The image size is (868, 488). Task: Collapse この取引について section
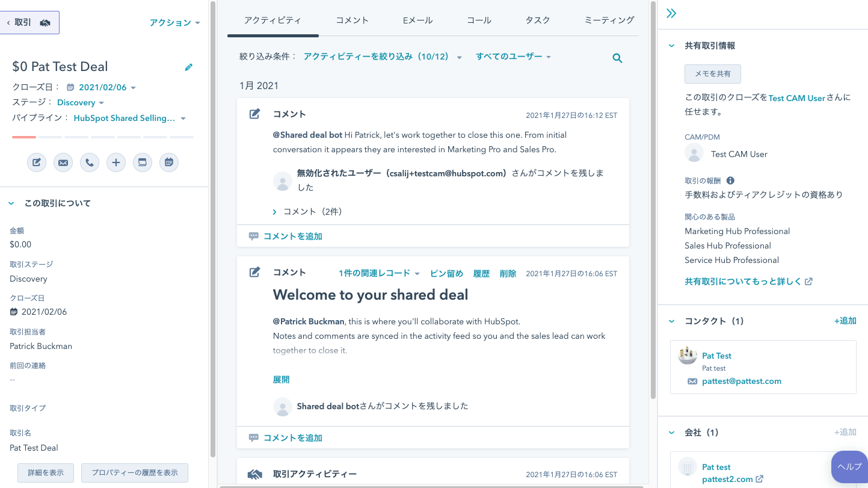coord(11,204)
